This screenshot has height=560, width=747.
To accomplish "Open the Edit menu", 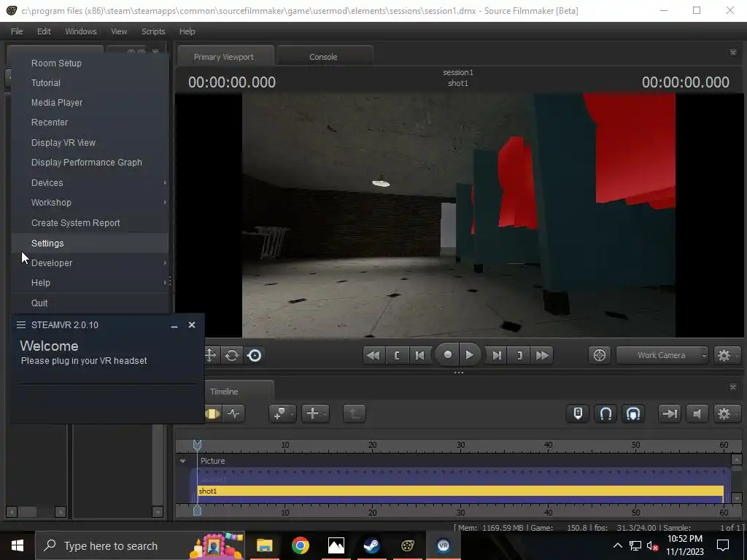I will [x=44, y=31].
